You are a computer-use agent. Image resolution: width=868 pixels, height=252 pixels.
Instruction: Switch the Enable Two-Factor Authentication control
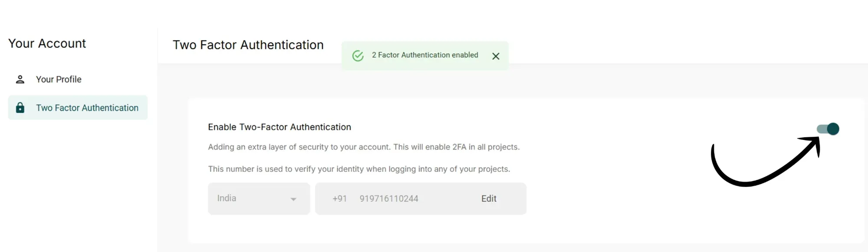828,129
